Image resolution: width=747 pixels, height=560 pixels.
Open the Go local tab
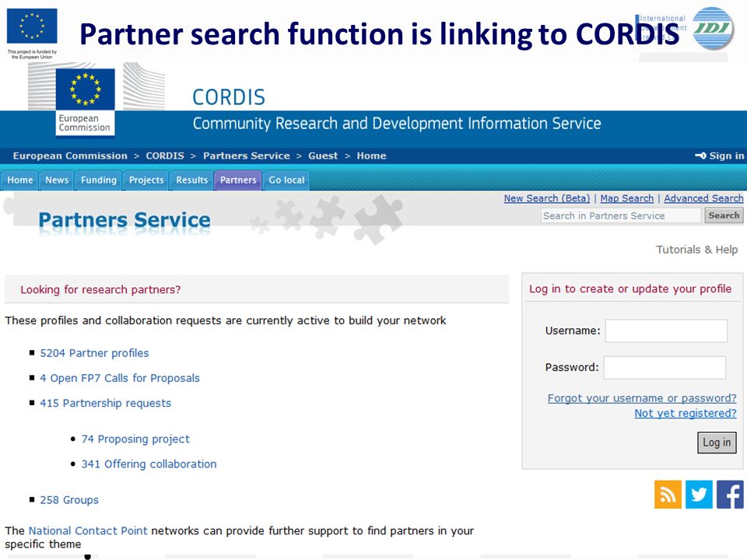tap(286, 180)
